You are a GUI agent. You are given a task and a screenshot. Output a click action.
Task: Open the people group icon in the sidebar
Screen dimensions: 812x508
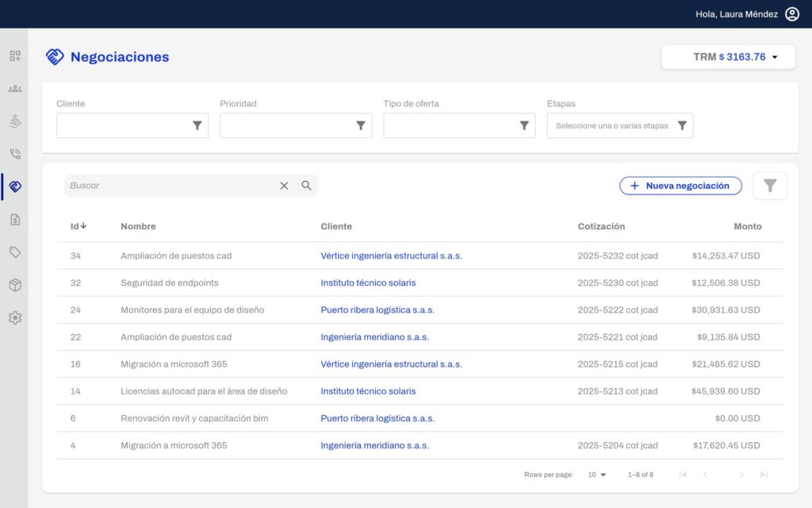coord(15,89)
